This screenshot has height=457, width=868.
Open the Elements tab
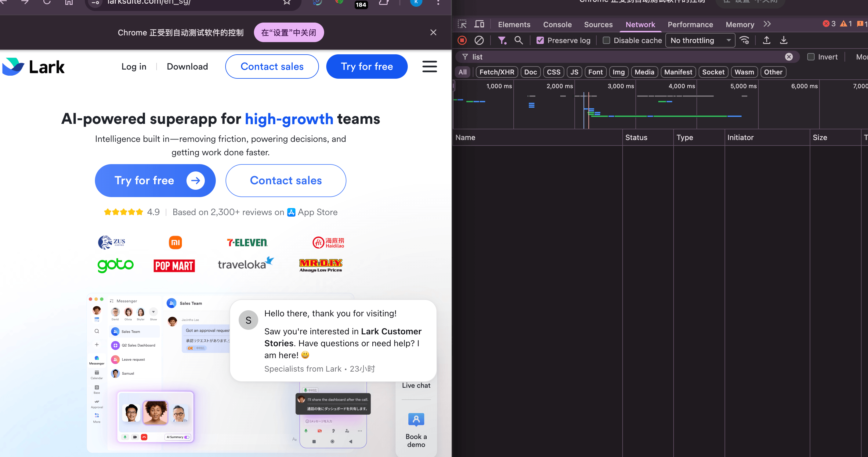click(x=514, y=25)
